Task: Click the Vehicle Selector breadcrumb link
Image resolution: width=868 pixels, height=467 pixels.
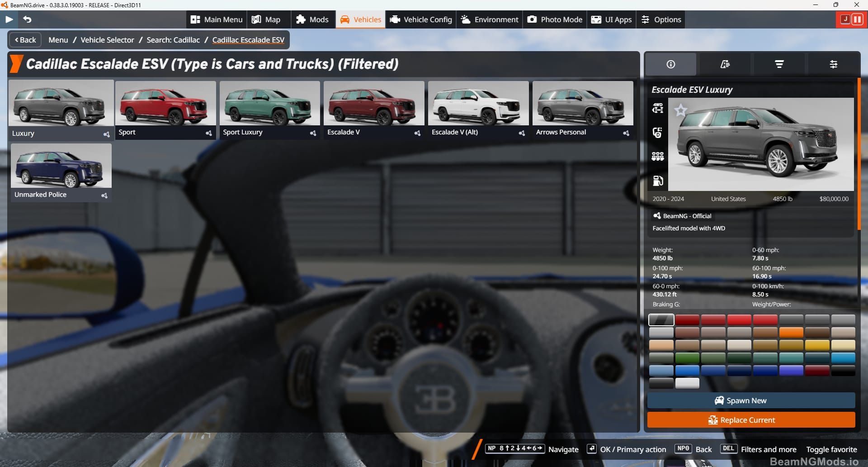Action: [107, 40]
